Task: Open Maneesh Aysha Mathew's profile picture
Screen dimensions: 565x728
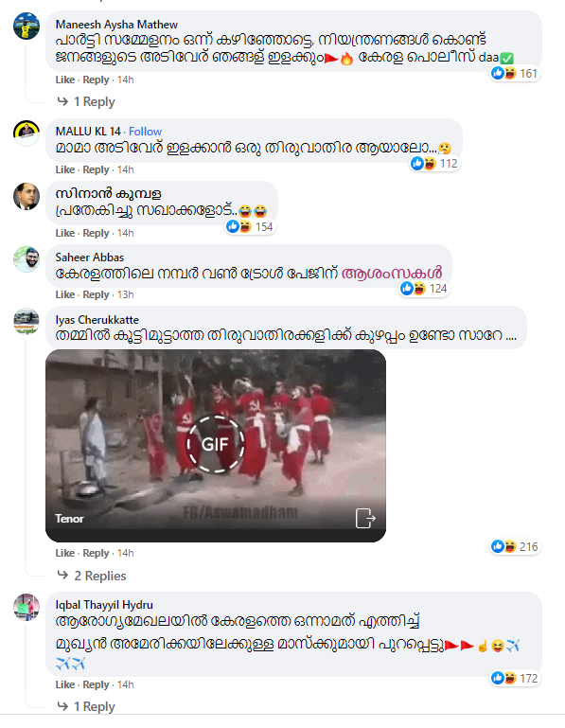Action: pyautogui.click(x=26, y=26)
